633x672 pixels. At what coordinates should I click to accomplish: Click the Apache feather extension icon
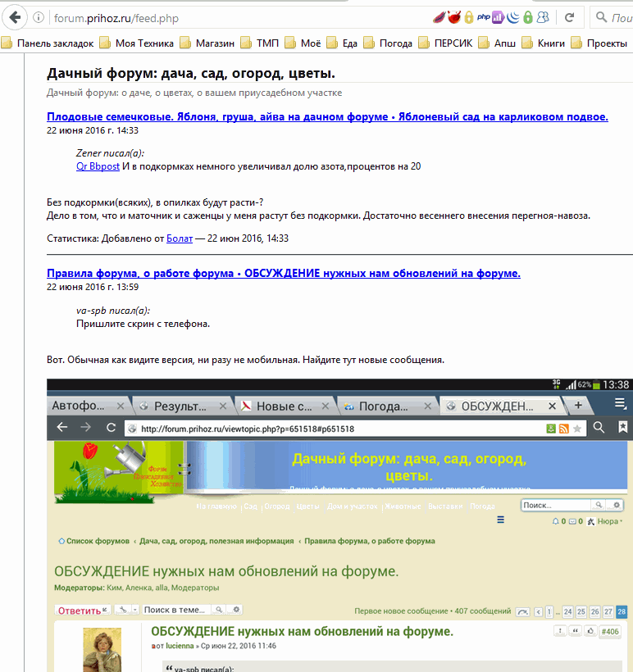tap(439, 17)
